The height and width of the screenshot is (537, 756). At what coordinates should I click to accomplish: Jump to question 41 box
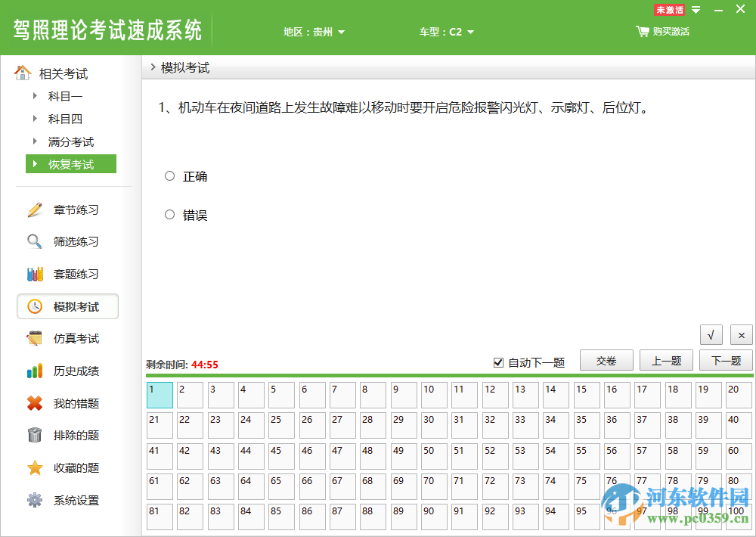tap(160, 456)
